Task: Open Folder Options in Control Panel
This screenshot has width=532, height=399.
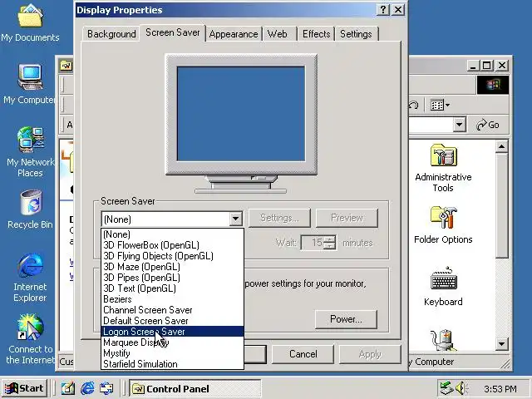Action: coord(443,224)
